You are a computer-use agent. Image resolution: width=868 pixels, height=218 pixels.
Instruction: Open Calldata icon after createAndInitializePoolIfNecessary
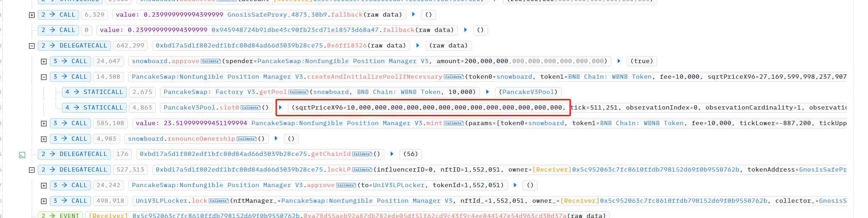454,77
